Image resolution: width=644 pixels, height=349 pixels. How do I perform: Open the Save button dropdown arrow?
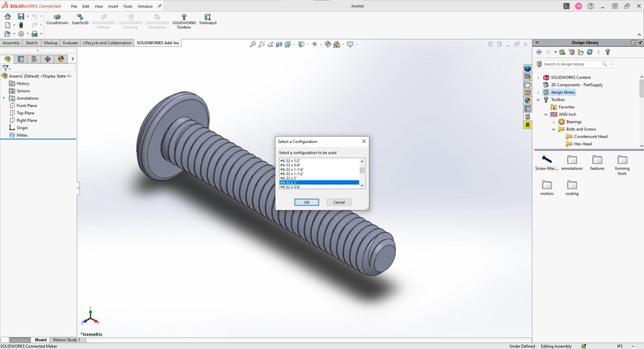[x=28, y=16]
